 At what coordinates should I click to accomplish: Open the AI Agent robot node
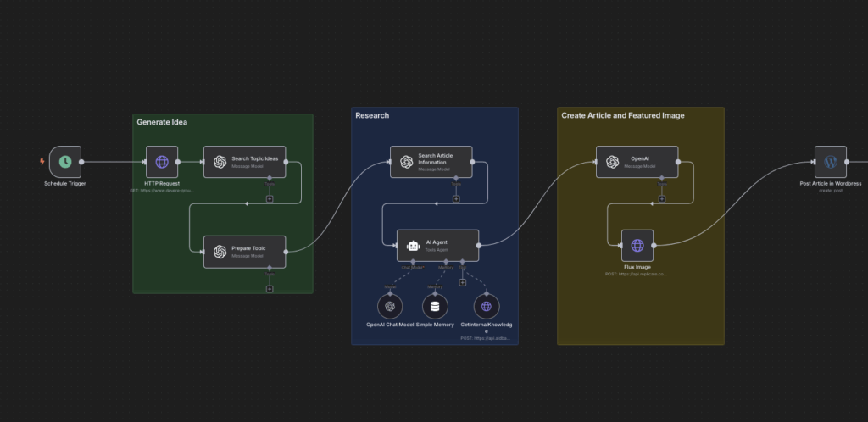tap(438, 246)
